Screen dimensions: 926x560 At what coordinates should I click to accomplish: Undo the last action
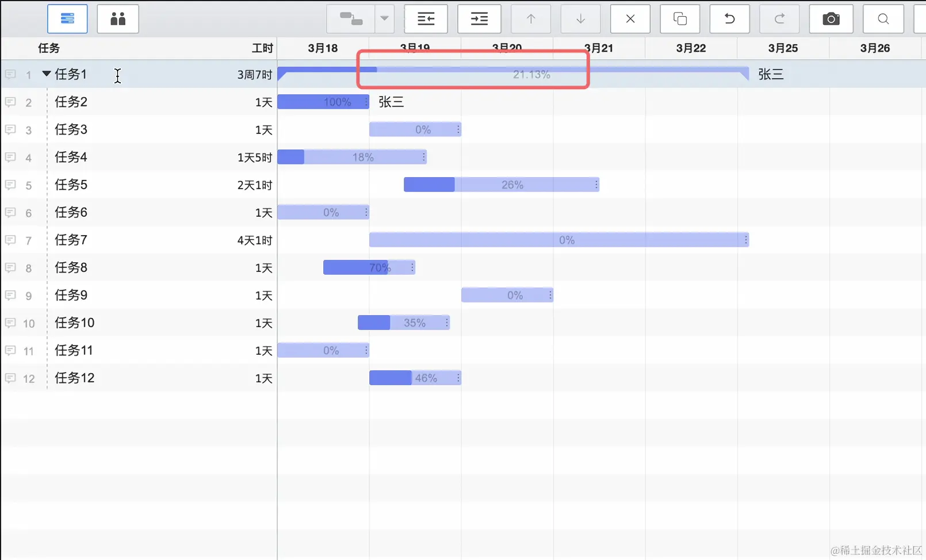(x=730, y=19)
